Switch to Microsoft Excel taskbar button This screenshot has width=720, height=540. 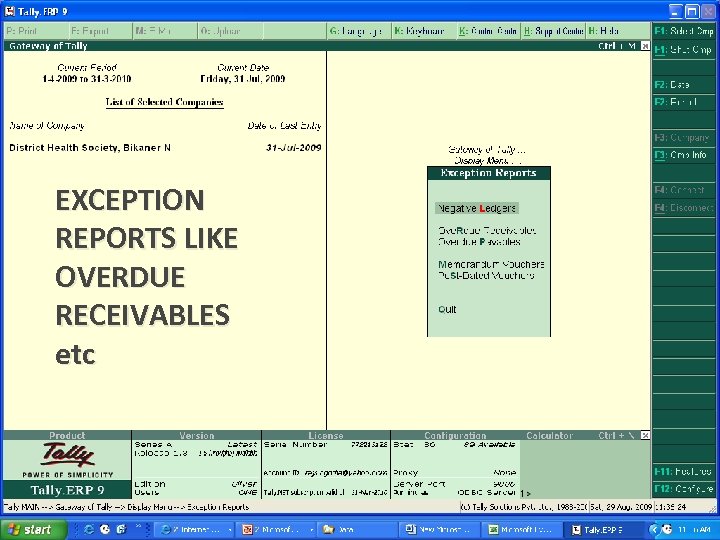(523, 530)
